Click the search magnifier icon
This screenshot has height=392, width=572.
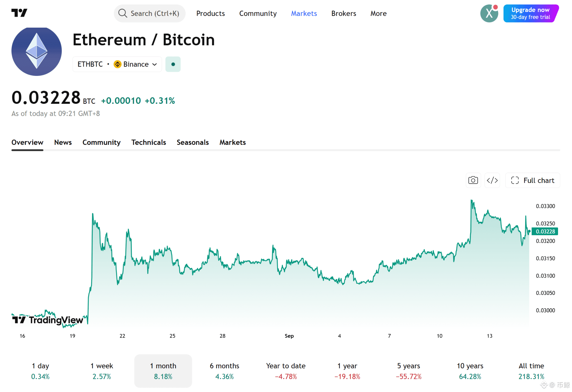[x=123, y=13]
